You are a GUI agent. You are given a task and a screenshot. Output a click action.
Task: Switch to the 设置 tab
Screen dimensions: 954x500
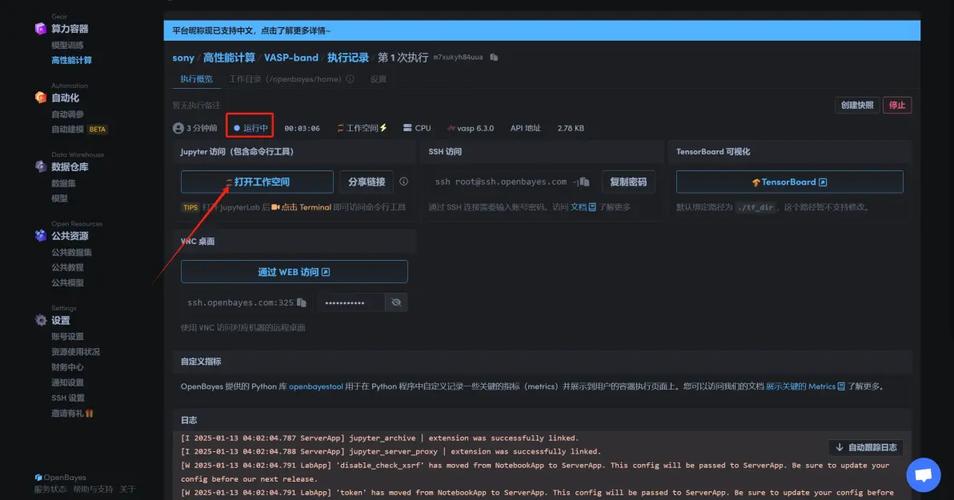click(x=378, y=79)
